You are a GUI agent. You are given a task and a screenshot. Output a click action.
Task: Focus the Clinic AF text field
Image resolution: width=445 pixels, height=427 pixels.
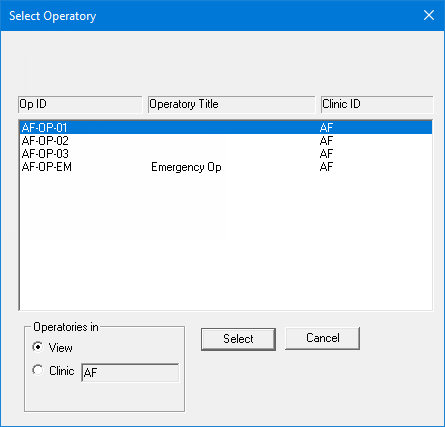click(130, 373)
